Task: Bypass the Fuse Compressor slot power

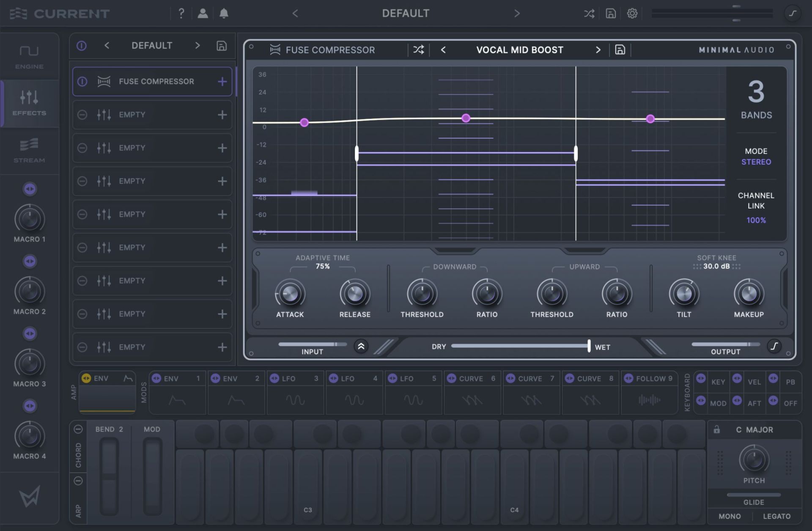Action: pos(82,81)
